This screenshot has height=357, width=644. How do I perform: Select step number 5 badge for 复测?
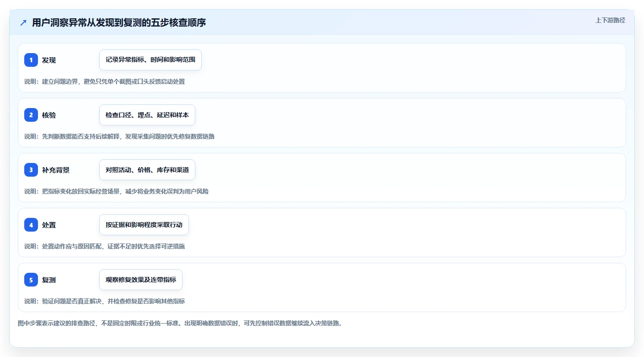[x=31, y=280]
